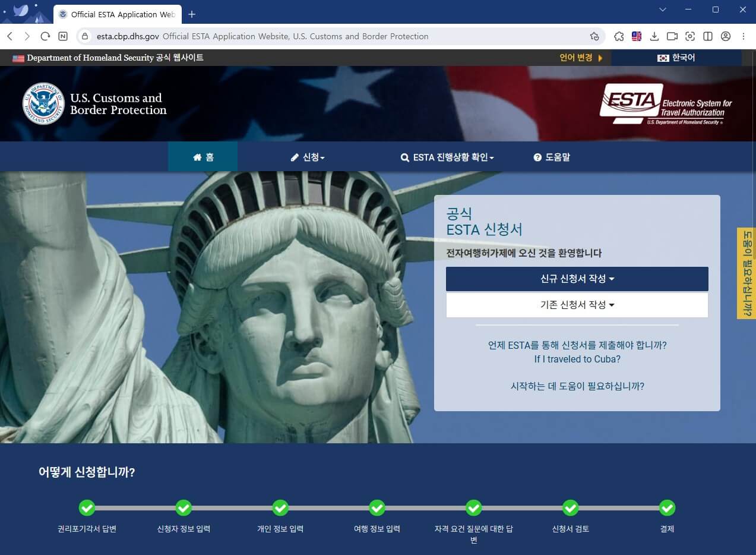Open the browser profile icon

(726, 36)
